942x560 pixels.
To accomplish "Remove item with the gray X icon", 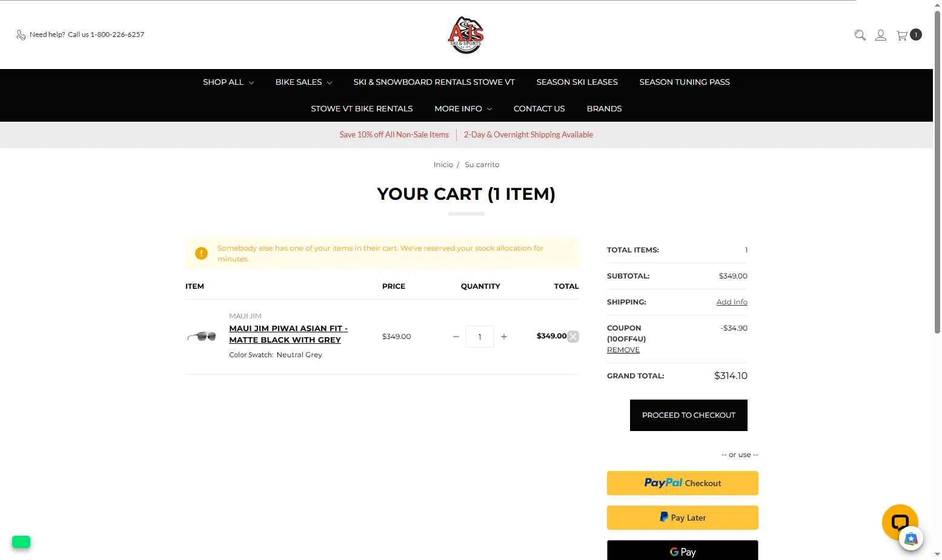I will coord(573,337).
